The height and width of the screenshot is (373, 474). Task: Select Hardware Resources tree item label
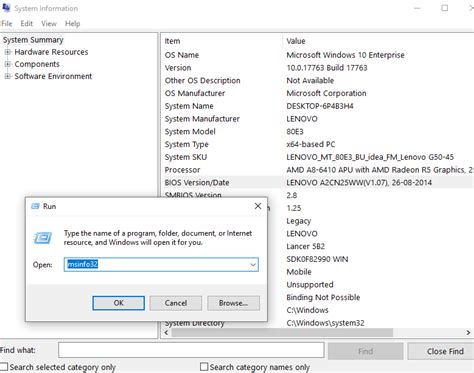tap(51, 52)
